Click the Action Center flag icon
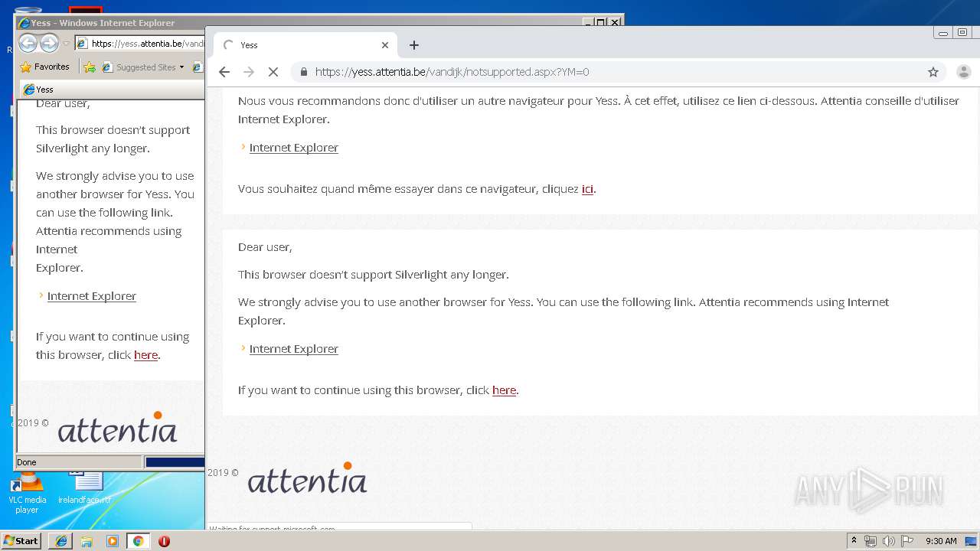This screenshot has height=551, width=980. [x=907, y=541]
